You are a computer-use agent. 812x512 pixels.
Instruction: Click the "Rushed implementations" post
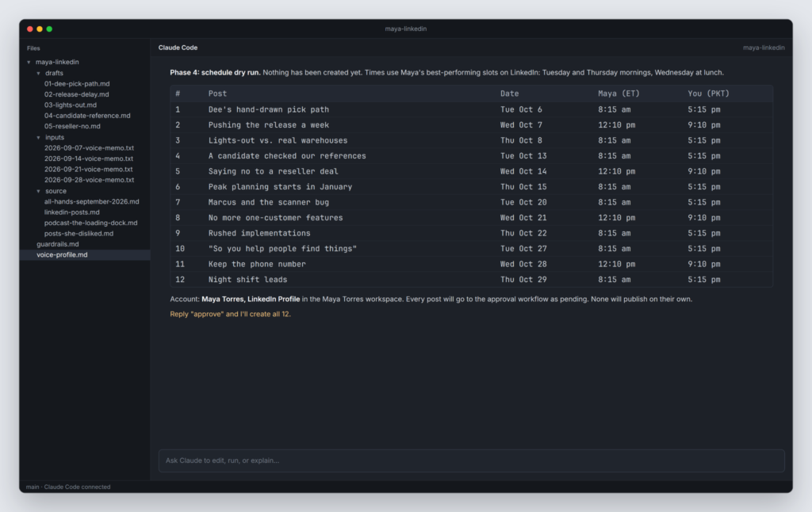(x=259, y=234)
